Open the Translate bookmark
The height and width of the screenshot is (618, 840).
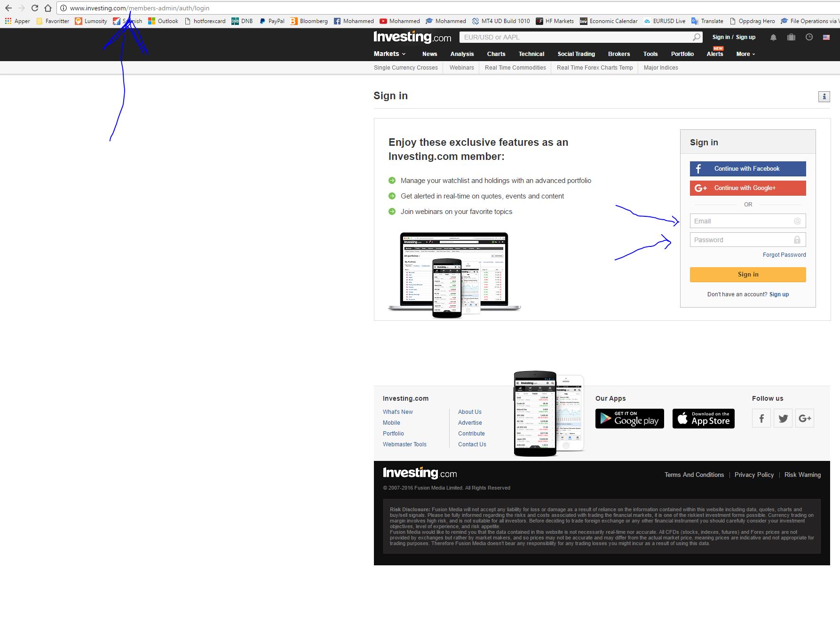pyautogui.click(x=707, y=21)
